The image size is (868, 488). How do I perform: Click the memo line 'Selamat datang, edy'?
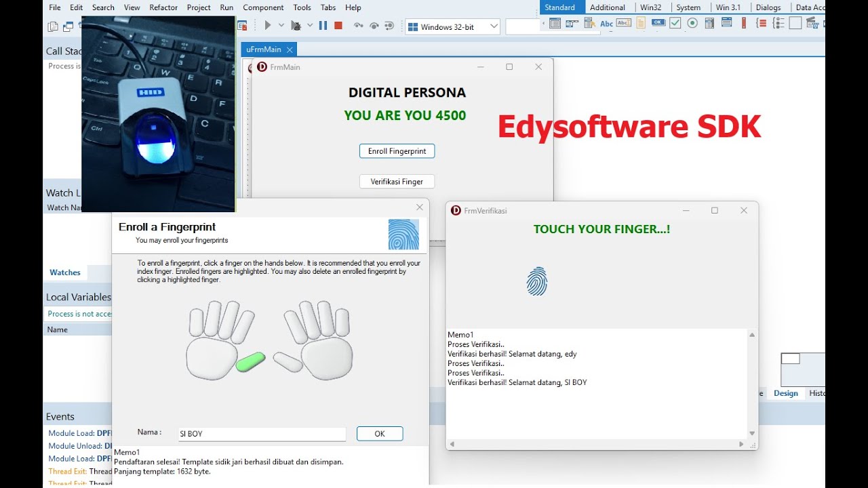coord(512,354)
